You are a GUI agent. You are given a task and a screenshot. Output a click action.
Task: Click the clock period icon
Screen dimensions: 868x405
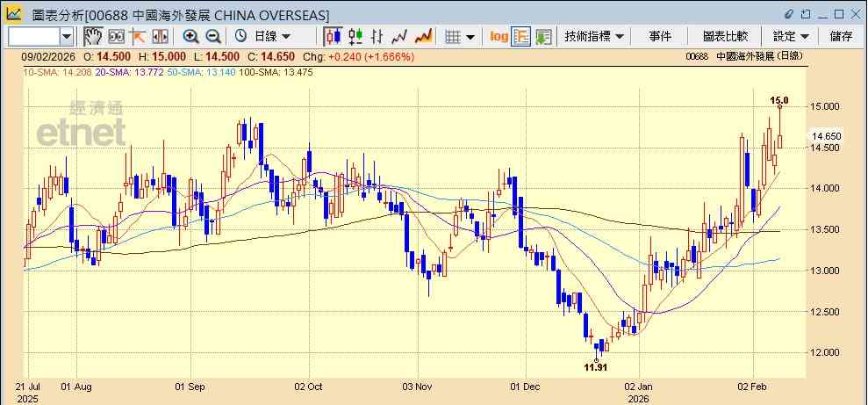coord(240,37)
